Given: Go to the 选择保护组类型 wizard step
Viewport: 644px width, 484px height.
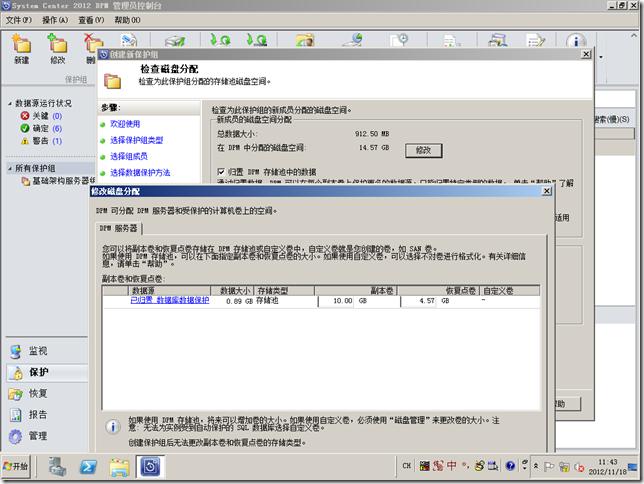Looking at the screenshot, I should click(x=136, y=140).
